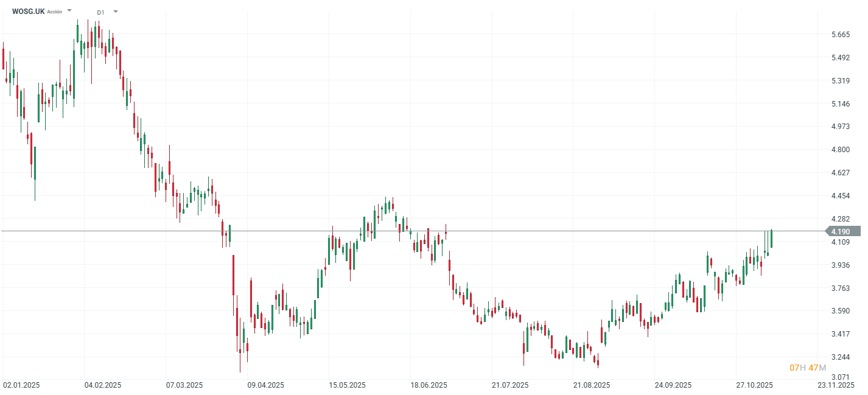The image size is (868, 395).
Task: Click the 5.665 price axis level
Action: tap(840, 35)
